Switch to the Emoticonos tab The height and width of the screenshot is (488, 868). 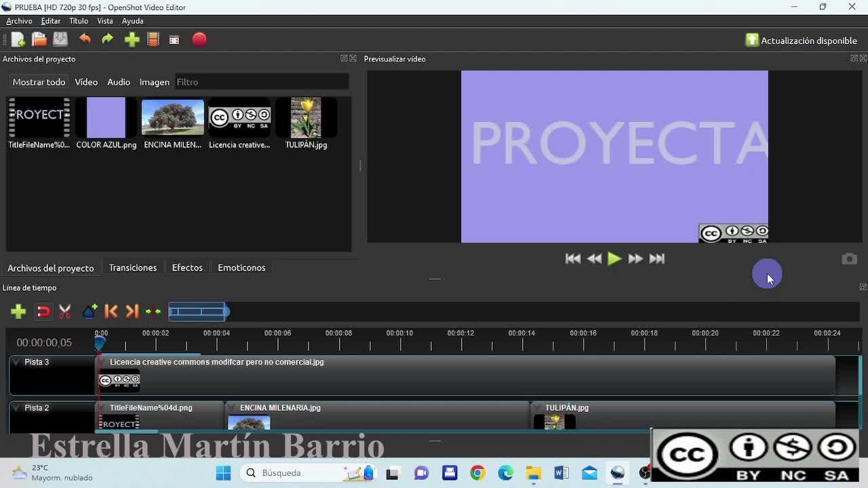coord(241,268)
